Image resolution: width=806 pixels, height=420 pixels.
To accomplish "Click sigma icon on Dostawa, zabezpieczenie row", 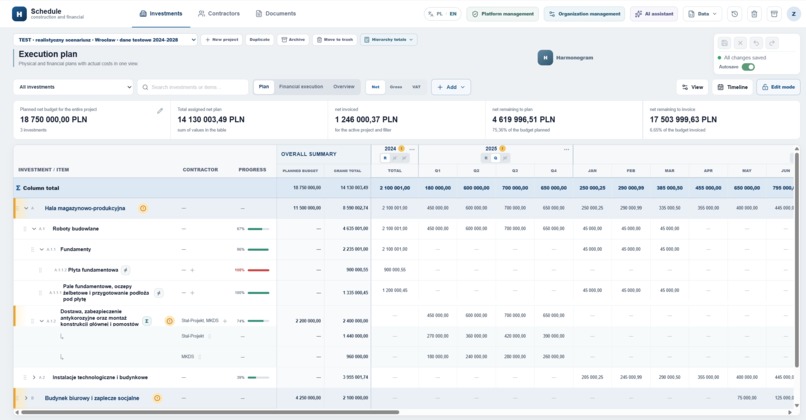I will coord(146,321).
